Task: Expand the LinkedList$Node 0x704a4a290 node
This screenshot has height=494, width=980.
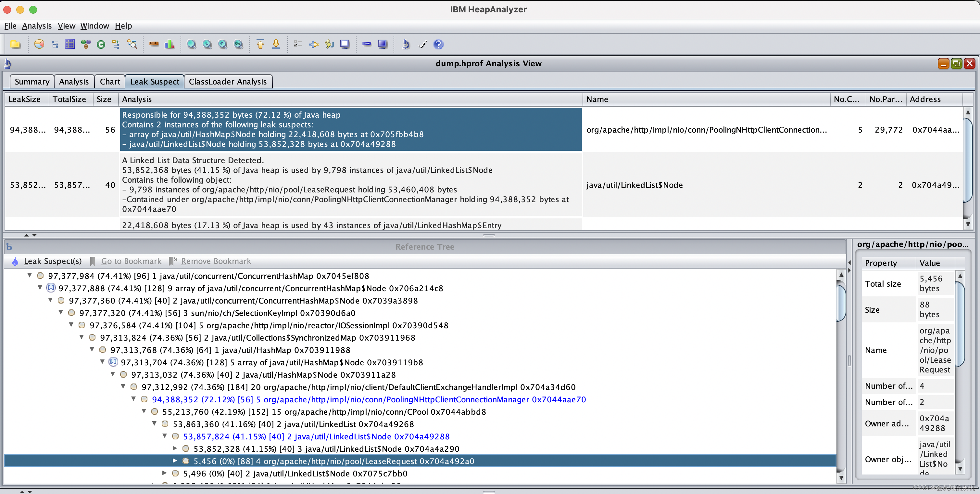Action: tap(175, 448)
